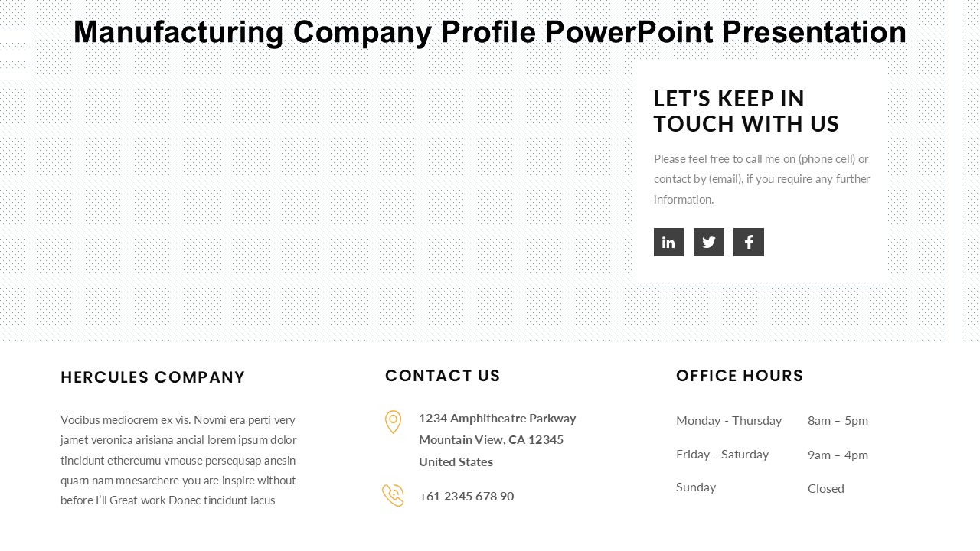Select the 9am – 4pm hours text
Viewport: 980px width, 551px height.
[x=838, y=455]
